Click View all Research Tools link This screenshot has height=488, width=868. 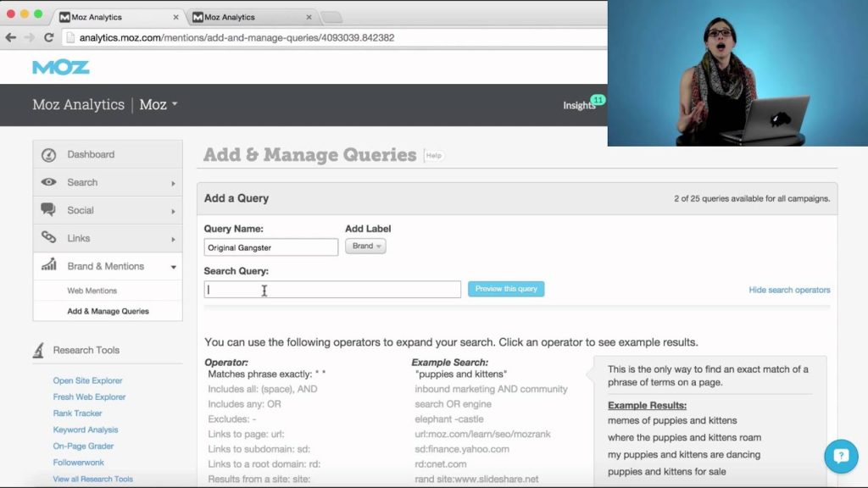[92, 479]
